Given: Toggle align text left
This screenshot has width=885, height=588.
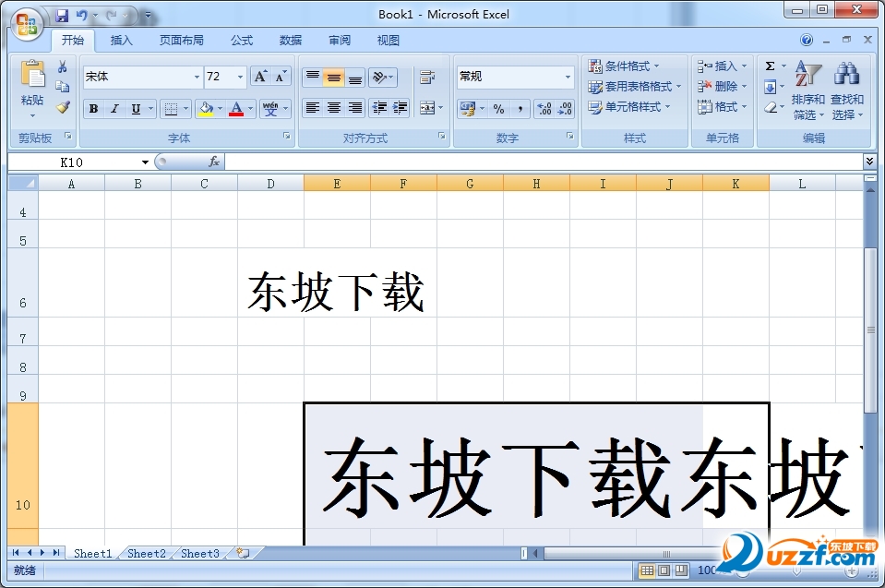Looking at the screenshot, I should tap(313, 107).
